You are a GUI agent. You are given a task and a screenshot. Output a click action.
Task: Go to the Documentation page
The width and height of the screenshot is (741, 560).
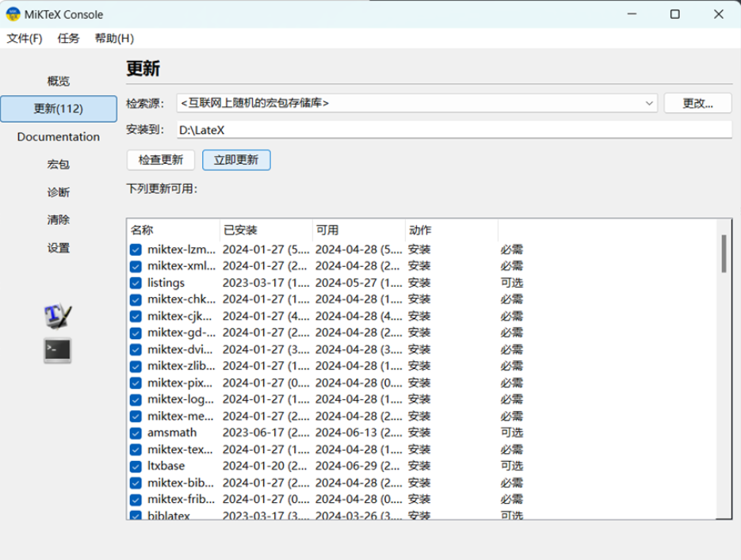[59, 136]
